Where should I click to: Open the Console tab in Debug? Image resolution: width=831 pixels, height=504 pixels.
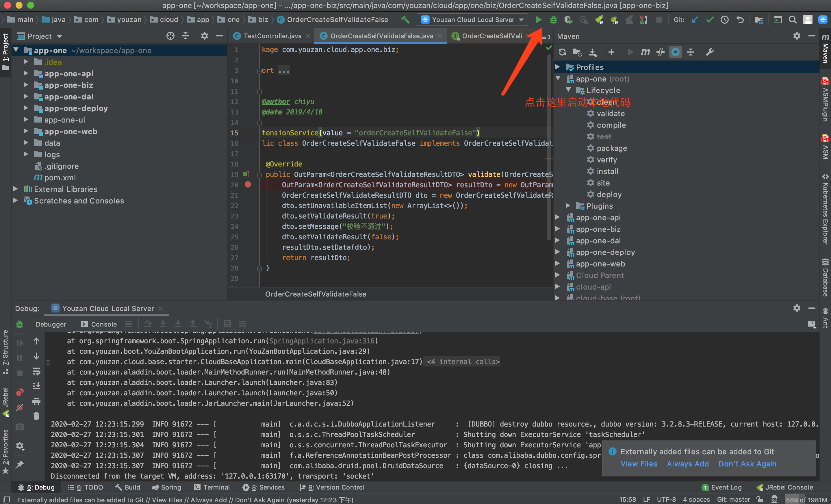click(99, 324)
